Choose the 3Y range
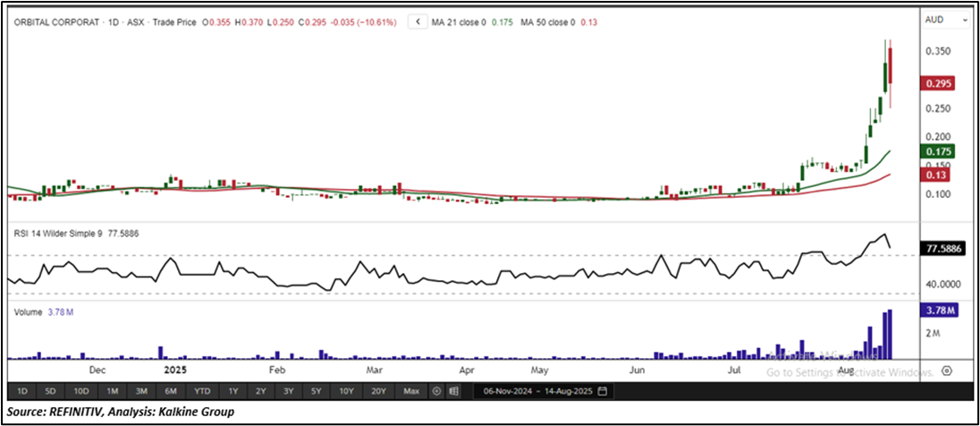Viewport: 980px width, 426px height. tap(288, 392)
